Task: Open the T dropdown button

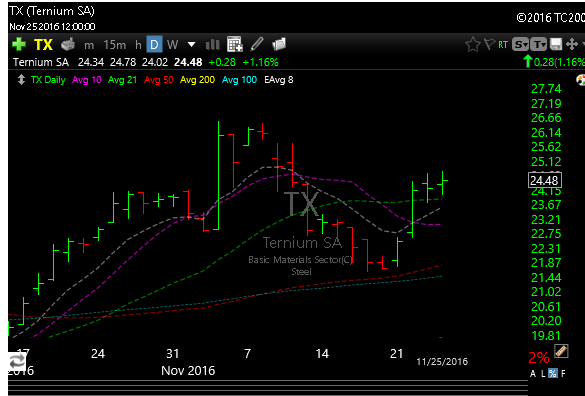Action: pos(539,45)
